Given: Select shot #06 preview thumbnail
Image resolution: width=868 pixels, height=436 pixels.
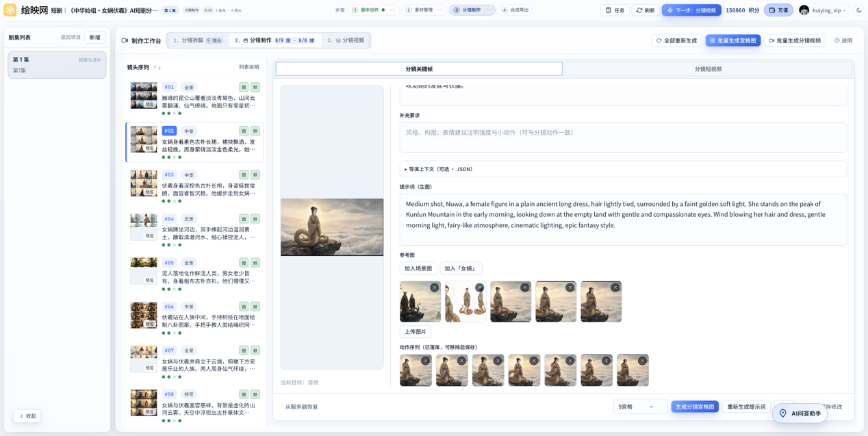Looking at the screenshot, I should coord(144,316).
